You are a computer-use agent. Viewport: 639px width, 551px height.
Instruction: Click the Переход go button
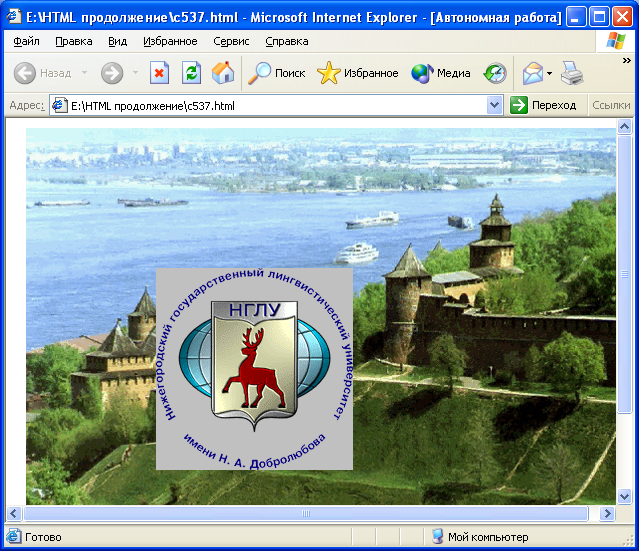(x=544, y=105)
